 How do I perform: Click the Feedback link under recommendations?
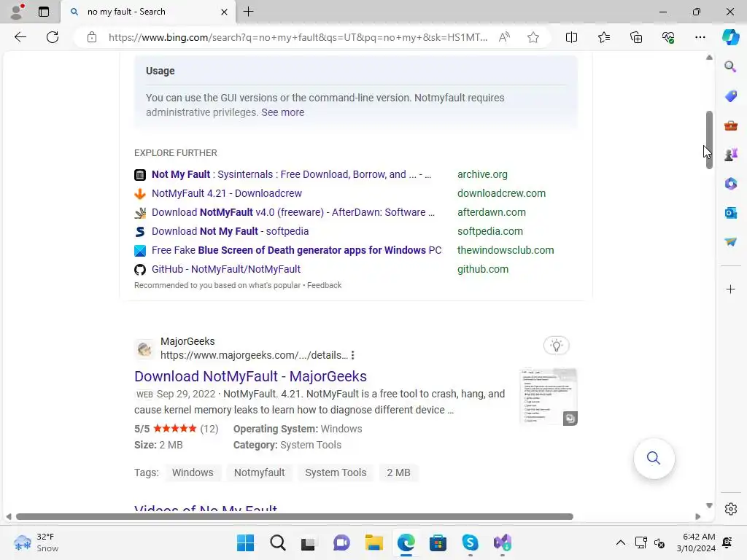coord(324,285)
